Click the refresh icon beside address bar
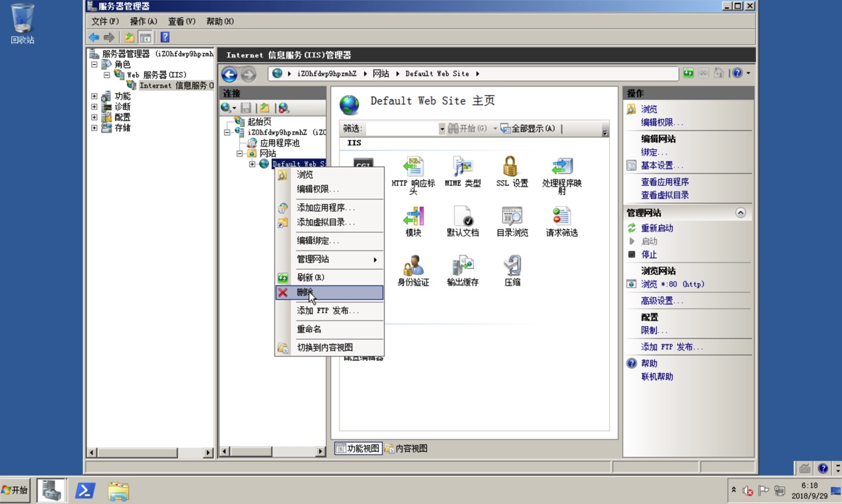Screen dimensions: 842x504 (x=689, y=73)
